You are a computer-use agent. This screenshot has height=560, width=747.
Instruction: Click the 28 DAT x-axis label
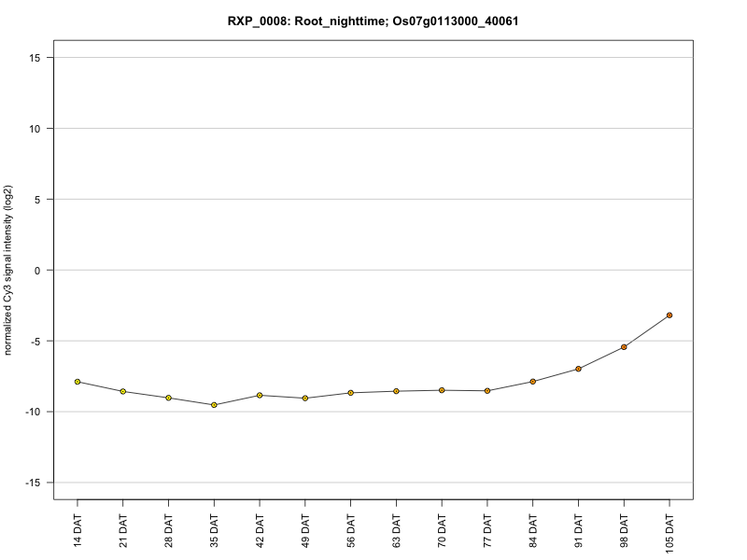pyautogui.click(x=169, y=531)
